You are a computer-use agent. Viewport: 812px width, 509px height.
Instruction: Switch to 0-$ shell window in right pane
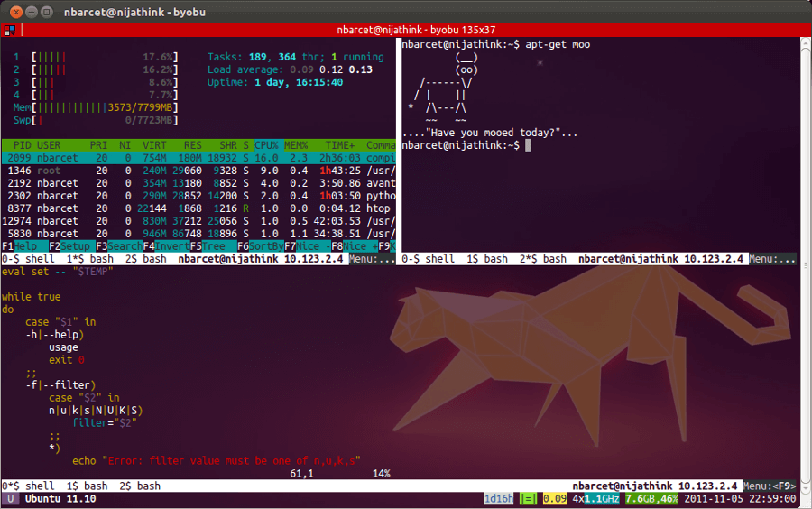[x=428, y=259]
